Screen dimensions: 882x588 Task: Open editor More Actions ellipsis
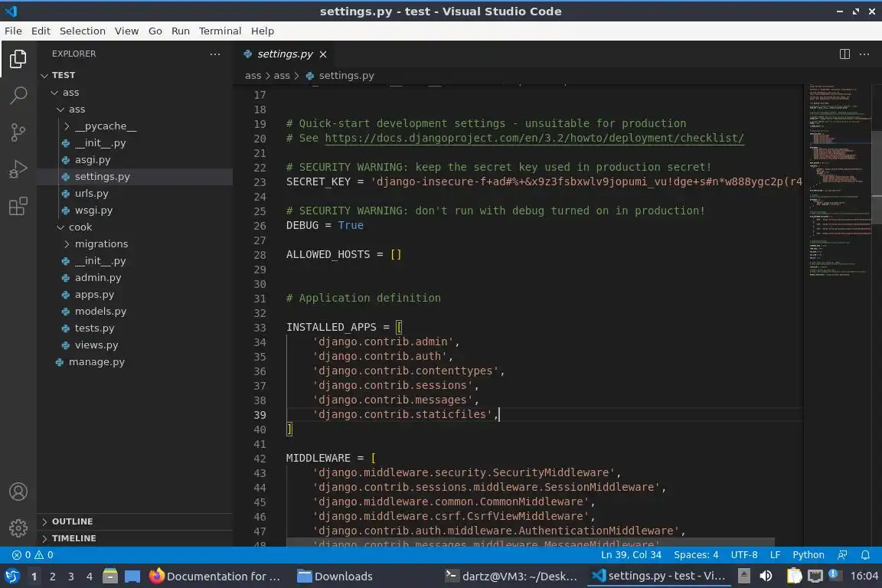pos(864,54)
